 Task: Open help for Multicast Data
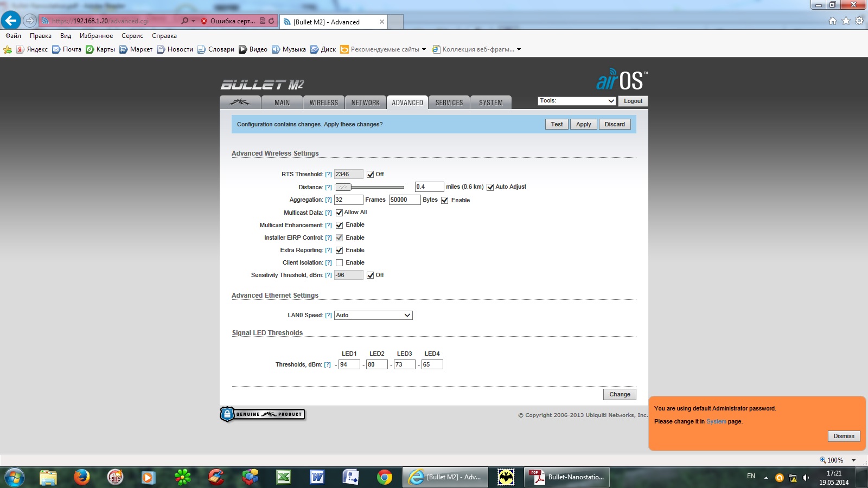coord(328,213)
